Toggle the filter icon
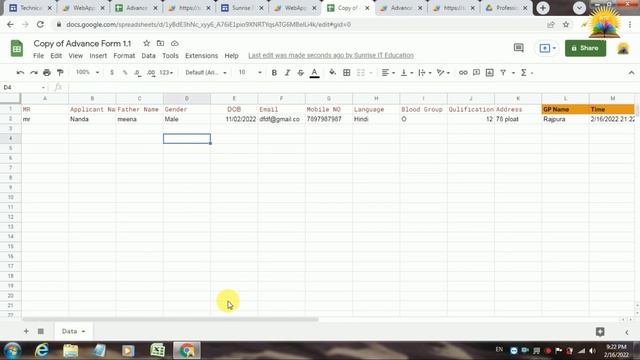 (503, 73)
